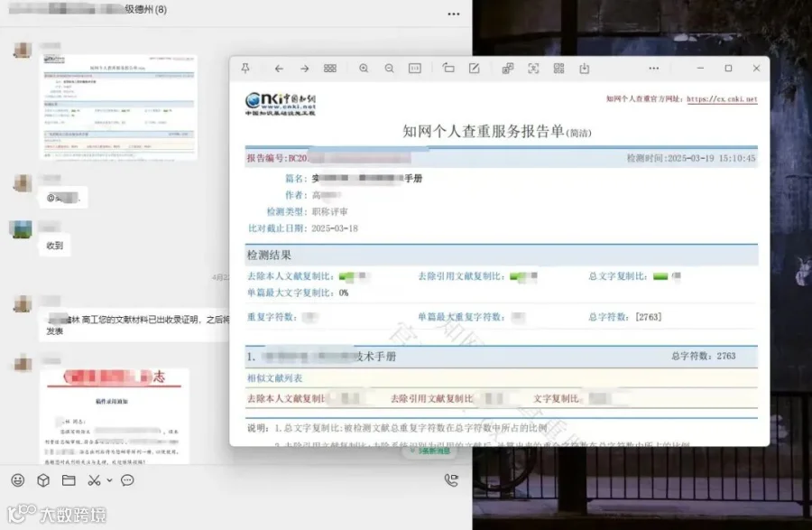
Task: Translate text in the image
Action: 507,69
